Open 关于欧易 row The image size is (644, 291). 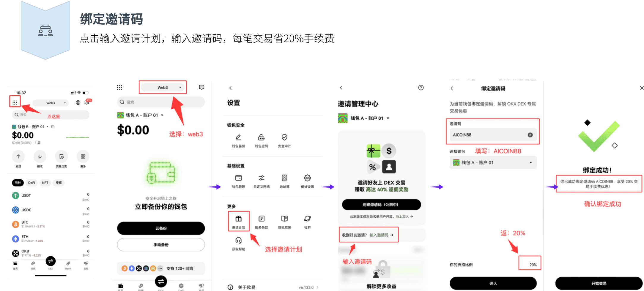273,287
